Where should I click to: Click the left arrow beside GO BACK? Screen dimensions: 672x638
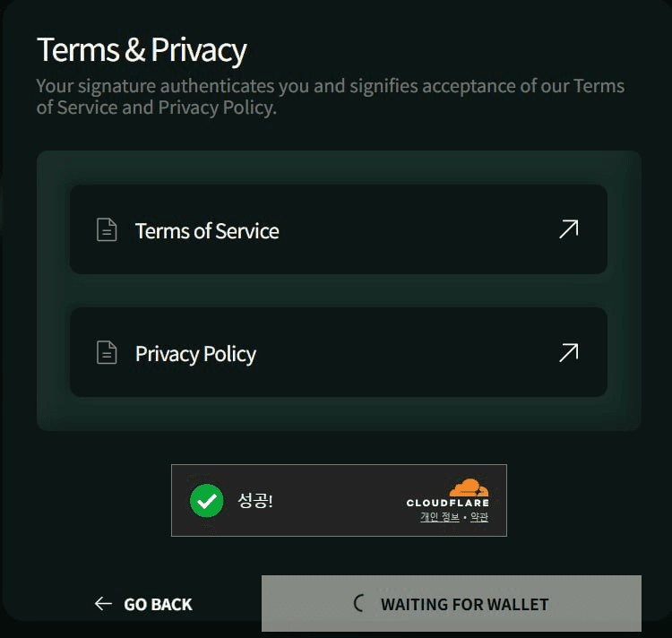(x=103, y=604)
